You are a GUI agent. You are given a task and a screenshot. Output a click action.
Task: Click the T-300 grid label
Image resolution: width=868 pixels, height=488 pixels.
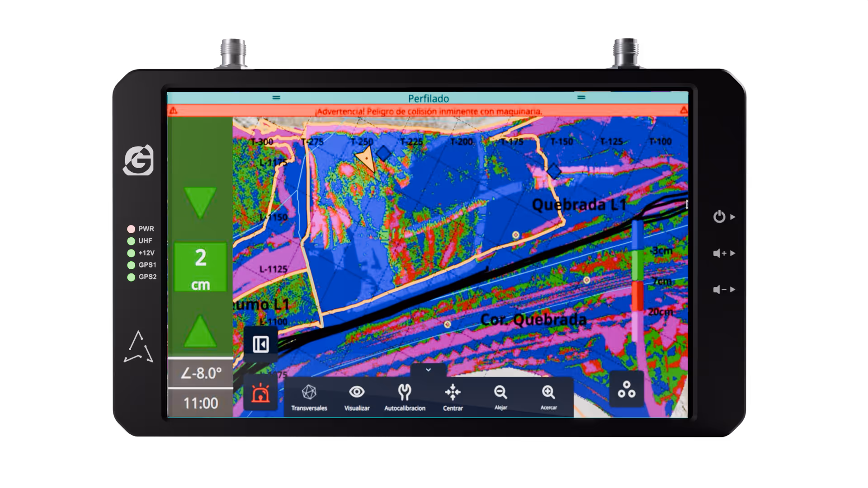pyautogui.click(x=262, y=142)
